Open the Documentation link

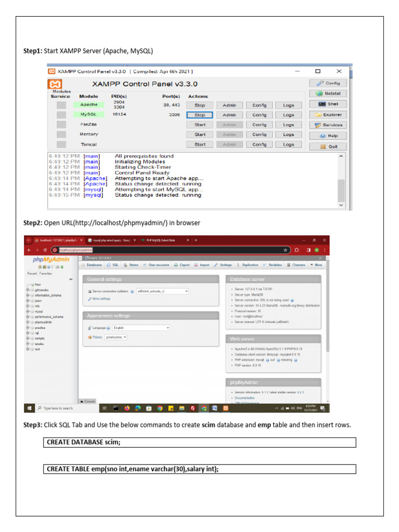coord(244,397)
